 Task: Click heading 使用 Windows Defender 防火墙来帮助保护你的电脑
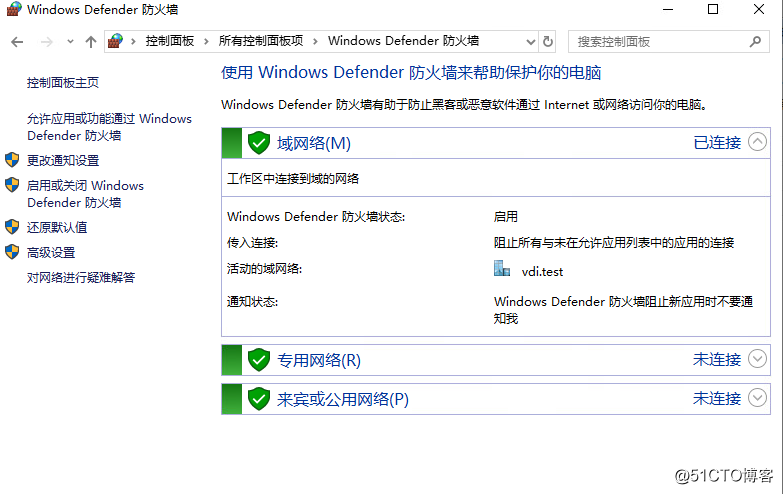click(411, 73)
